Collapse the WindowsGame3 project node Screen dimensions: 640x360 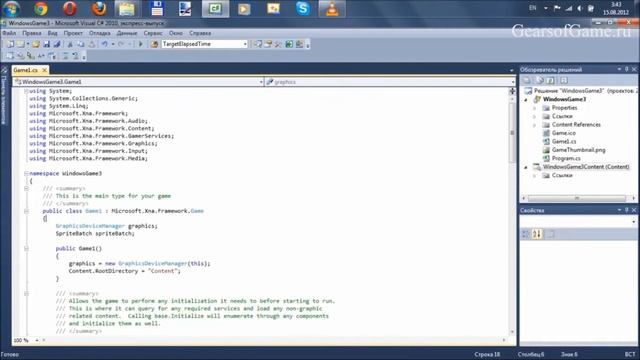tap(526, 100)
